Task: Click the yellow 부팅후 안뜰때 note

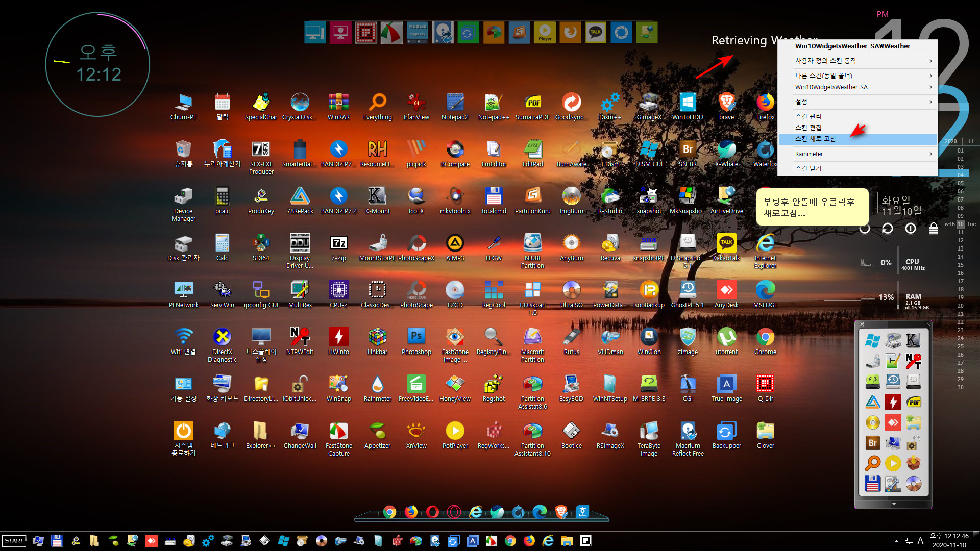Action: 812,207
